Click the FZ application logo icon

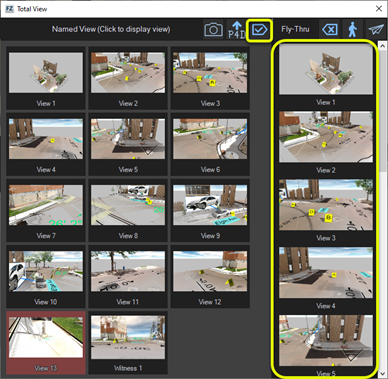coord(10,9)
